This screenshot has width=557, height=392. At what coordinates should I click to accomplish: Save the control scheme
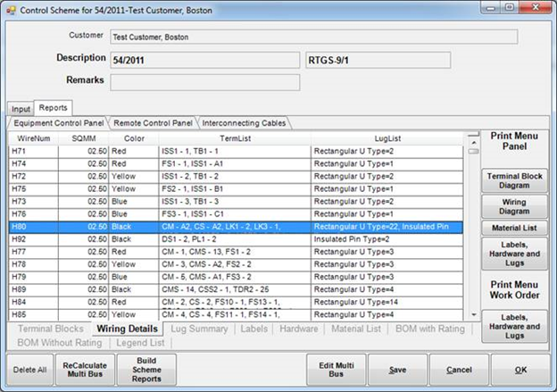pos(397,369)
